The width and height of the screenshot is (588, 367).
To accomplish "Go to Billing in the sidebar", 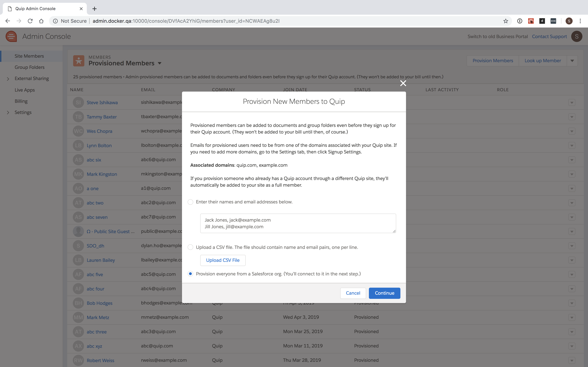I will (x=21, y=101).
